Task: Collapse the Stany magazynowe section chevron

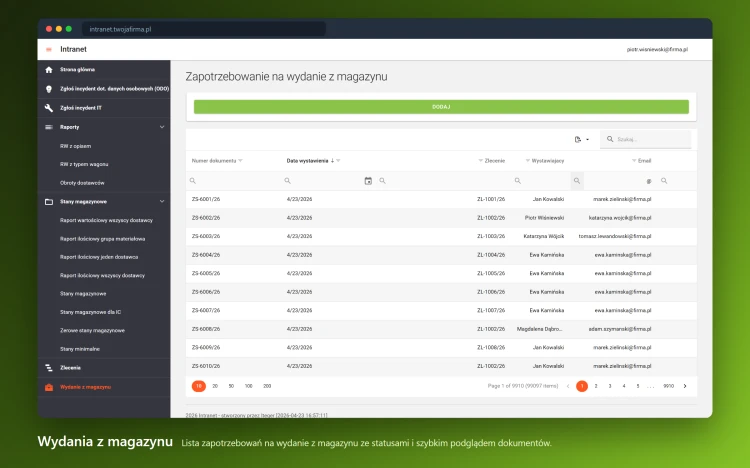Action: click(162, 201)
